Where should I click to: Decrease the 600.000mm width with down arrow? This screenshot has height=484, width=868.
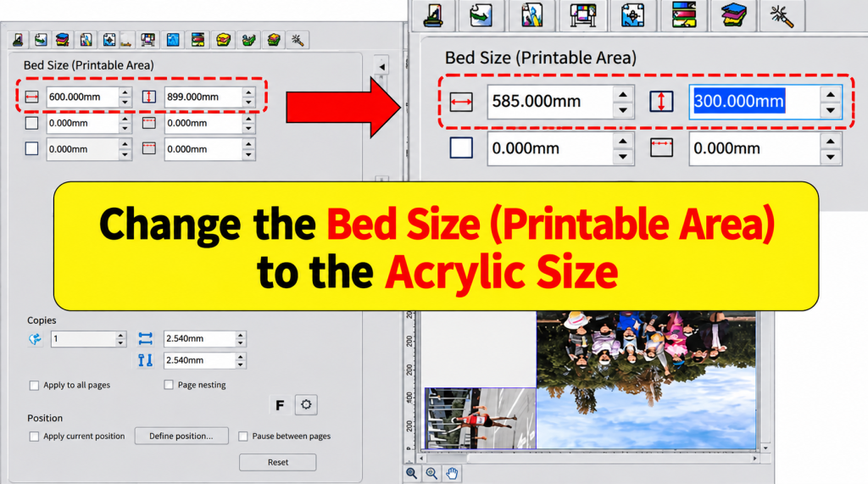pos(125,103)
